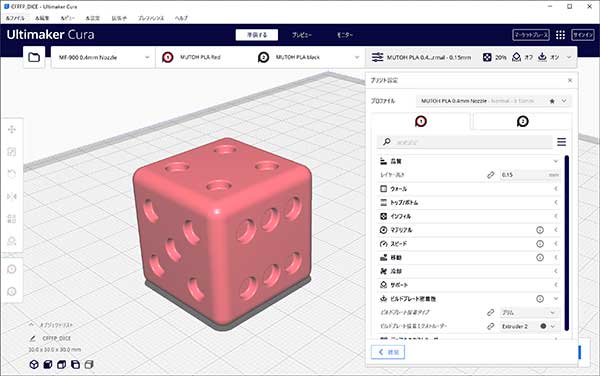Switch to extruder 2 settings tab
The height and width of the screenshot is (376, 600).
[x=522, y=122]
